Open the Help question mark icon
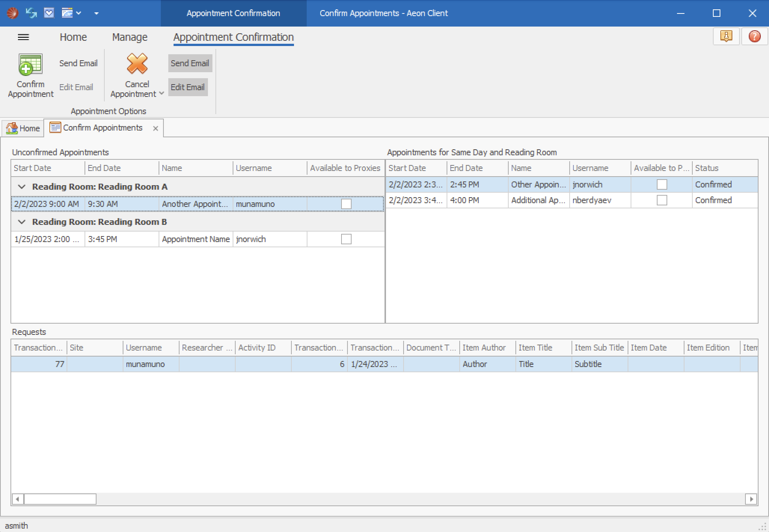This screenshot has width=769, height=532. click(x=755, y=36)
